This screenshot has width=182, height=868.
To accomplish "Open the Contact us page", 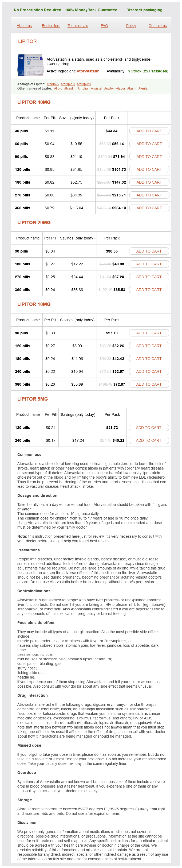I will [x=157, y=26].
